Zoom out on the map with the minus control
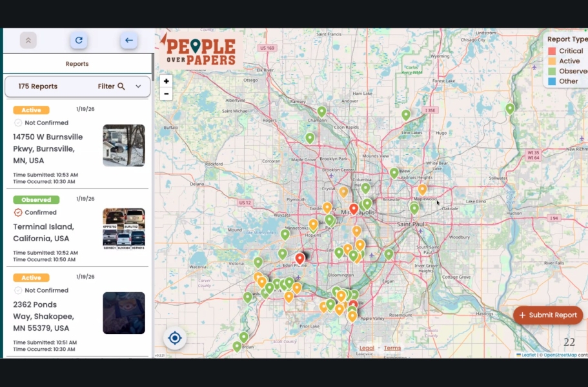 [x=166, y=94]
